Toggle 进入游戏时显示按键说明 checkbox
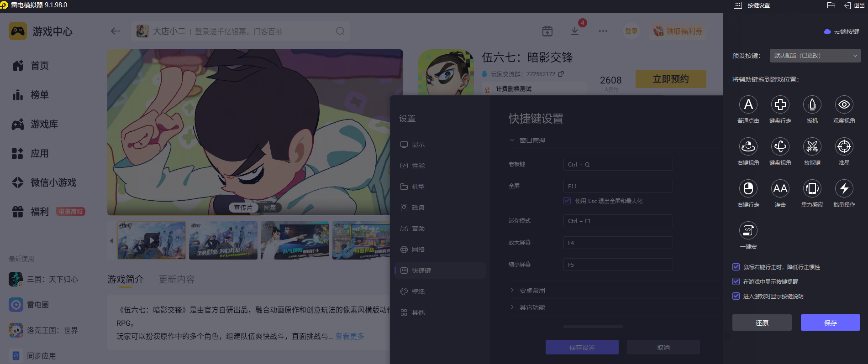Screen dimensions: 868x364 click(736, 296)
